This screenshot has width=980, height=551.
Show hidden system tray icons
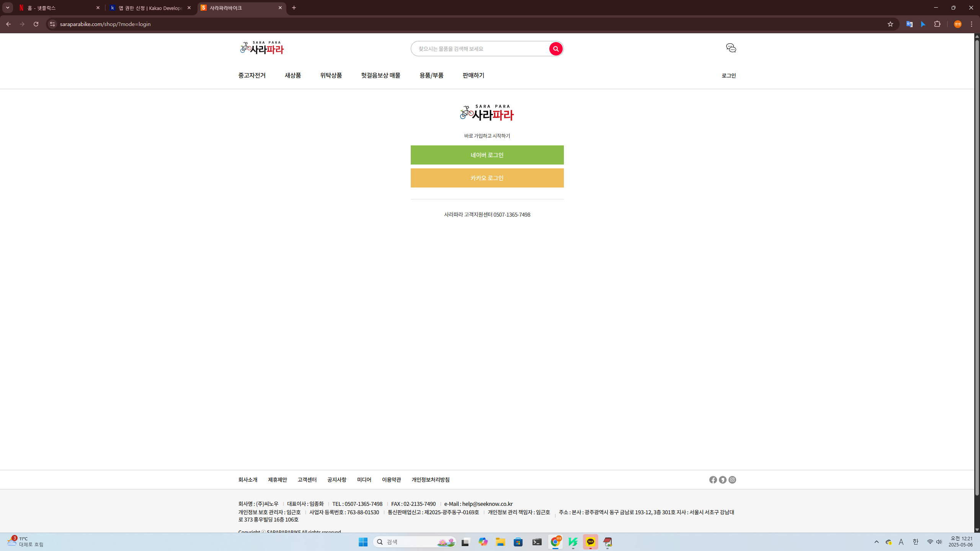tap(876, 542)
